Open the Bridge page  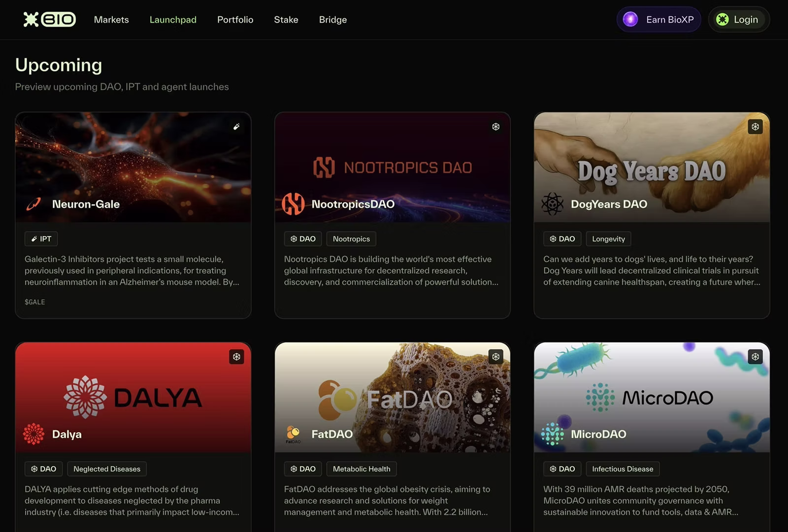point(333,20)
